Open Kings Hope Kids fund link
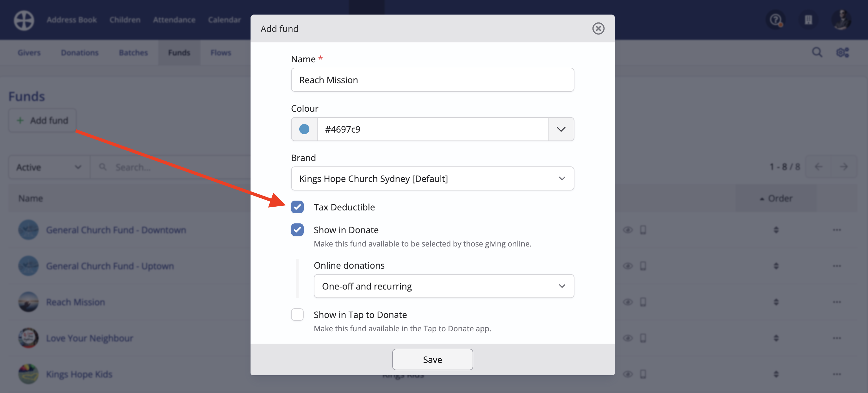 pos(79,374)
